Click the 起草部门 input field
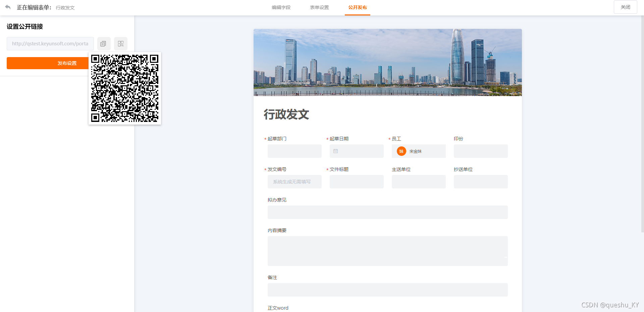 [294, 151]
